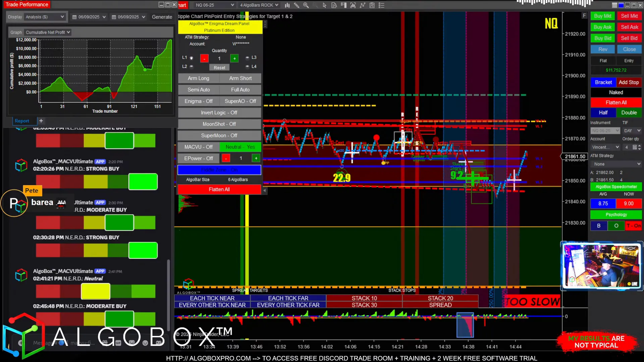Select the STACK 10 stop option
Image resolution: width=644 pixels, height=362 pixels.
click(364, 298)
